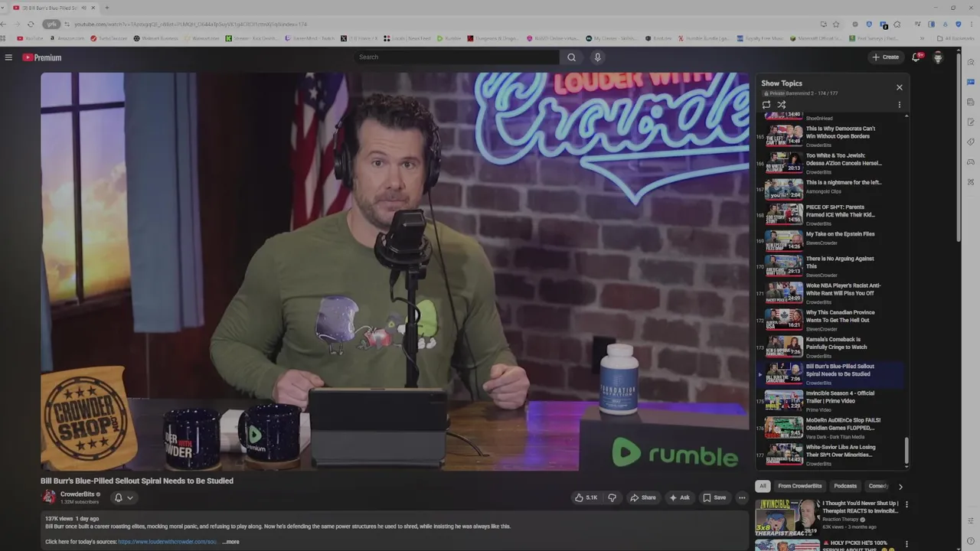Click the Ask AI button
The image size is (980, 551).
[679, 497]
